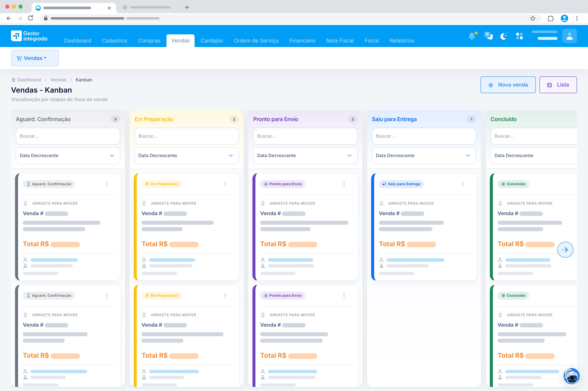588x391 pixels.
Task: Reload the page with browser refresh icon
Action: [x=31, y=18]
